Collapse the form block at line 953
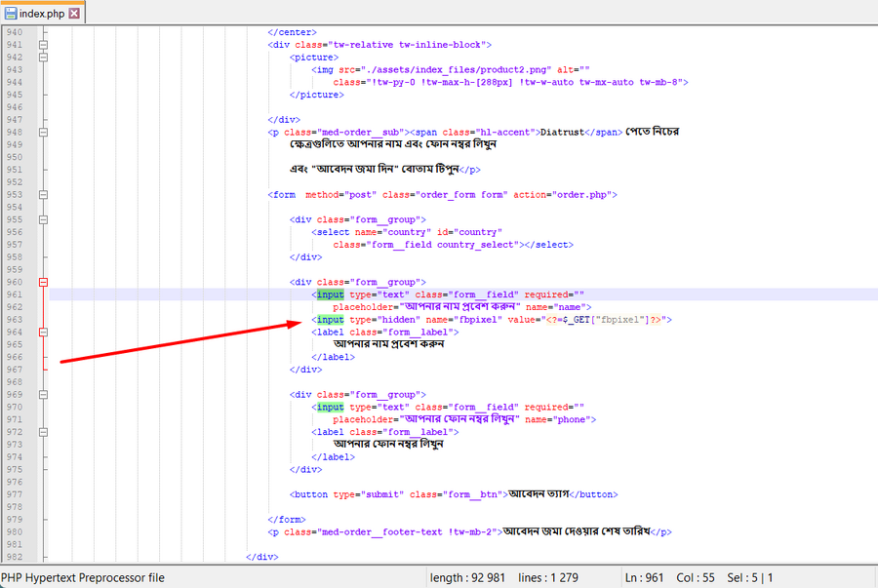This screenshot has height=588, width=878. point(43,194)
